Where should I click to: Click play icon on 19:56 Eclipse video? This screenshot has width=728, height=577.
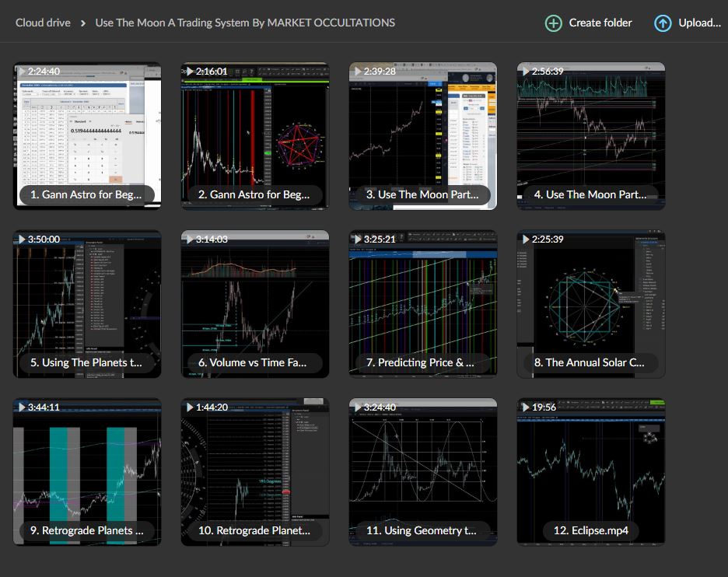coord(526,407)
